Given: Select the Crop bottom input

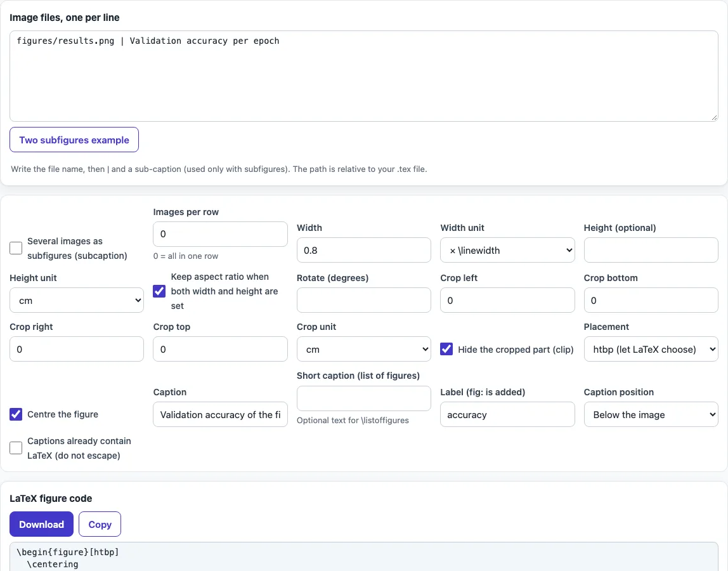Looking at the screenshot, I should tap(651, 300).
